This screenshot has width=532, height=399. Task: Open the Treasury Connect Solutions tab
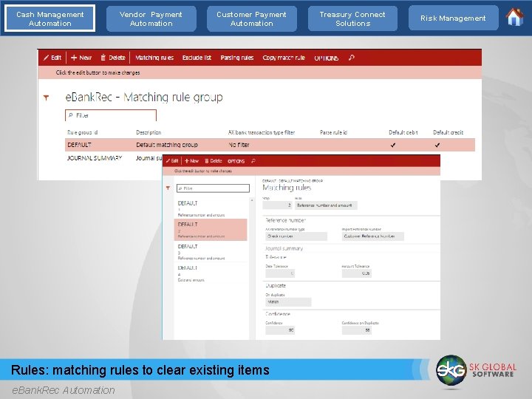click(x=352, y=18)
